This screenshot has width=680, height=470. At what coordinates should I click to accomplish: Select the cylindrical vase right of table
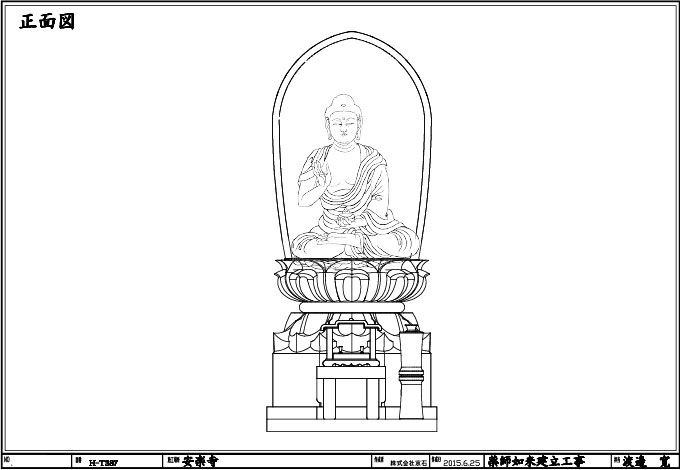410,375
